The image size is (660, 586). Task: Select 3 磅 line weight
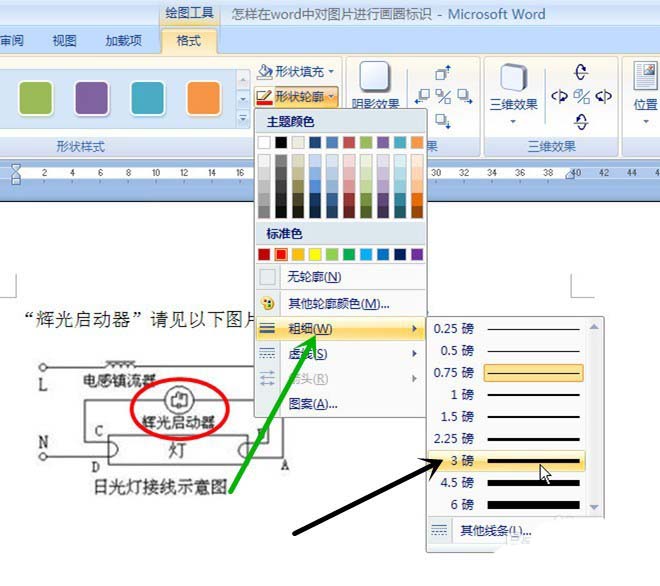pyautogui.click(x=507, y=461)
